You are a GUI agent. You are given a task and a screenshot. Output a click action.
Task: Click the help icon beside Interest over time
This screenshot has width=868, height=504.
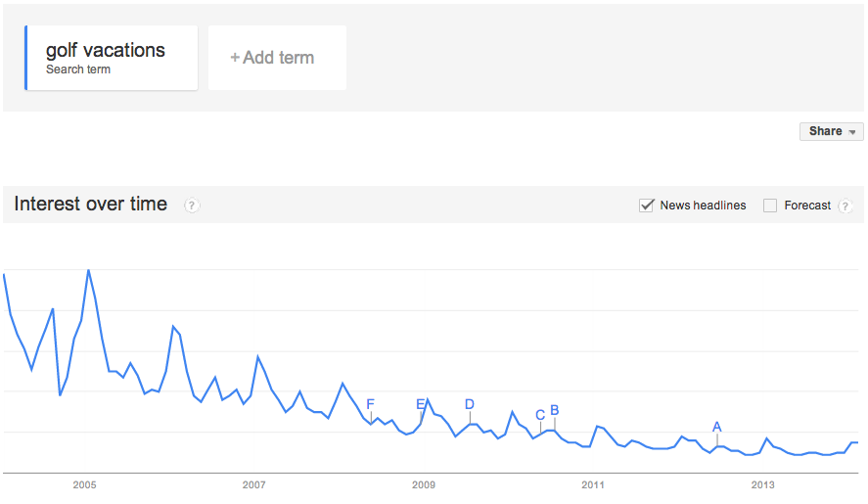click(x=192, y=206)
